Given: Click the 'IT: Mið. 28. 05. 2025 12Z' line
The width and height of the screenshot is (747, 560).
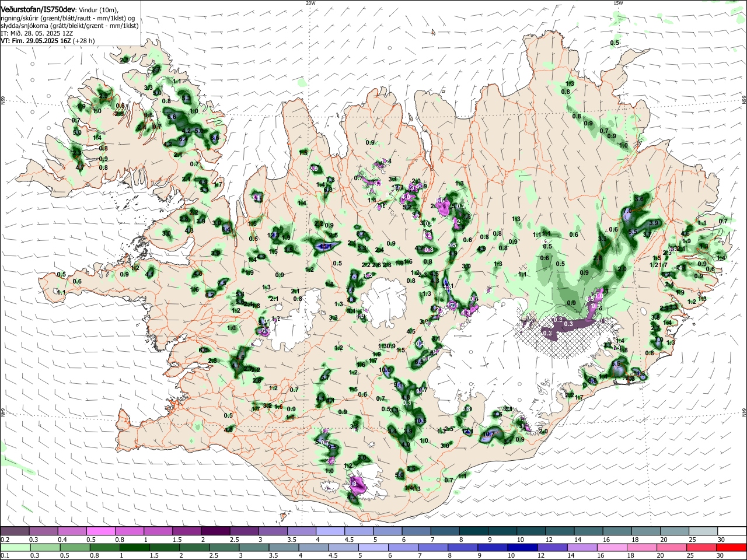Looking at the screenshot, I should (x=37, y=33).
